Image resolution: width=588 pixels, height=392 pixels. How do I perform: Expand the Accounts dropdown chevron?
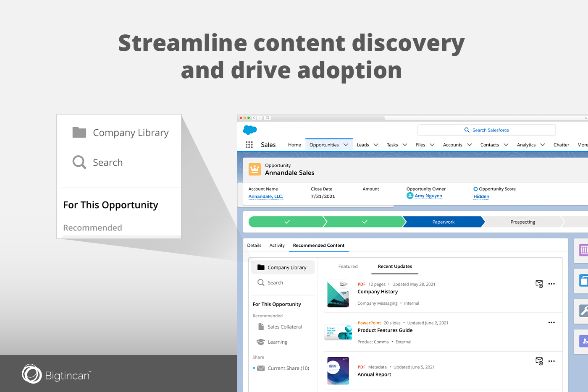pyautogui.click(x=470, y=145)
